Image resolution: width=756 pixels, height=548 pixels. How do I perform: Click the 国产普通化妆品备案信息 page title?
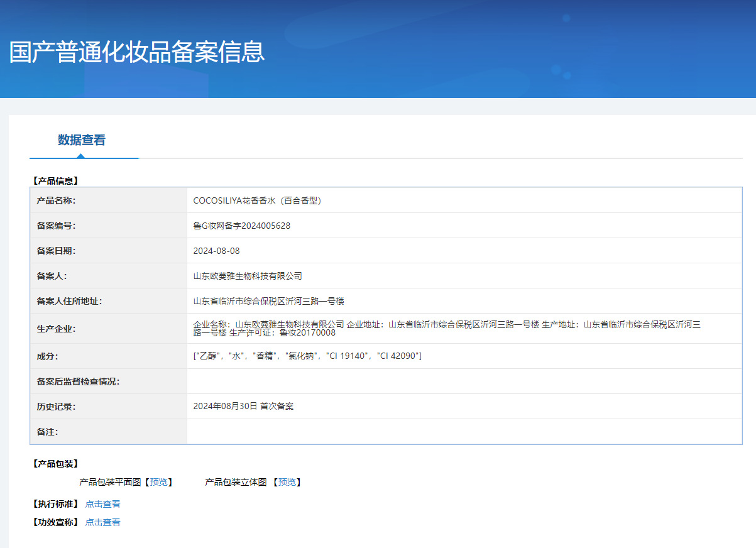coord(137,52)
